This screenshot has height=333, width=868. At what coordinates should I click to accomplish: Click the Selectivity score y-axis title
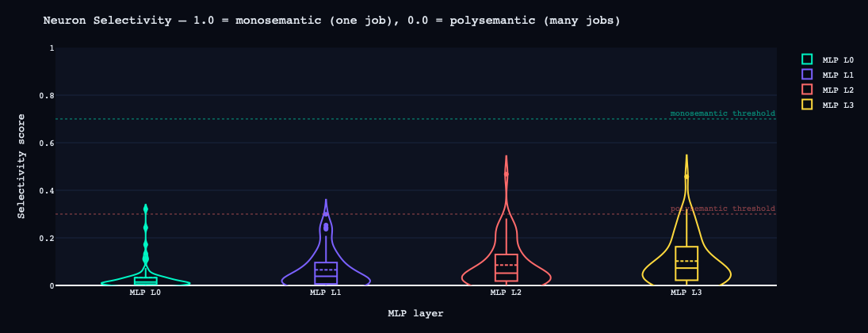[22, 166]
